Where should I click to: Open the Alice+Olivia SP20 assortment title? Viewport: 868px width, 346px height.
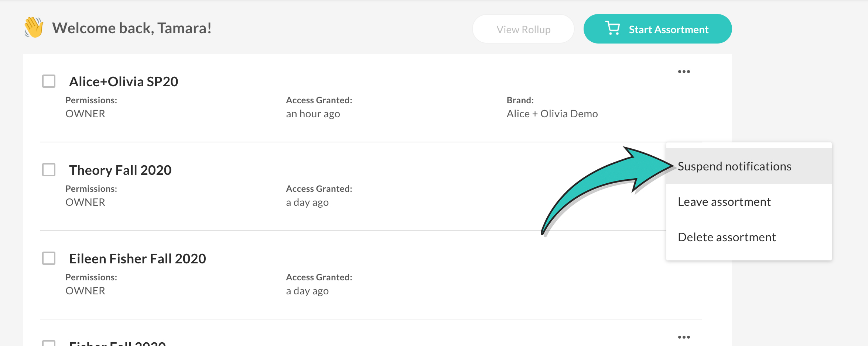pyautogui.click(x=124, y=82)
